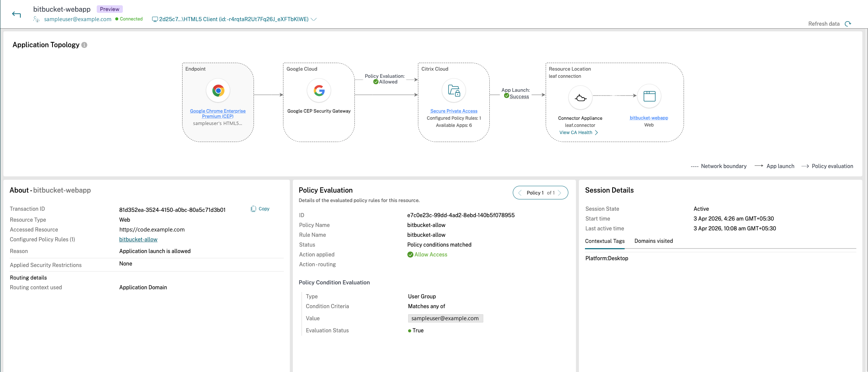Click the Connected status indicator

(129, 19)
